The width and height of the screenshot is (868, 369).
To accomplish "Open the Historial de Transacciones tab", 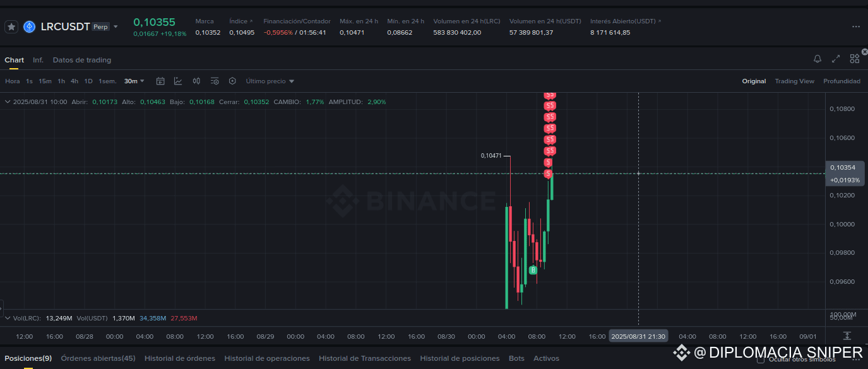I will [x=365, y=358].
